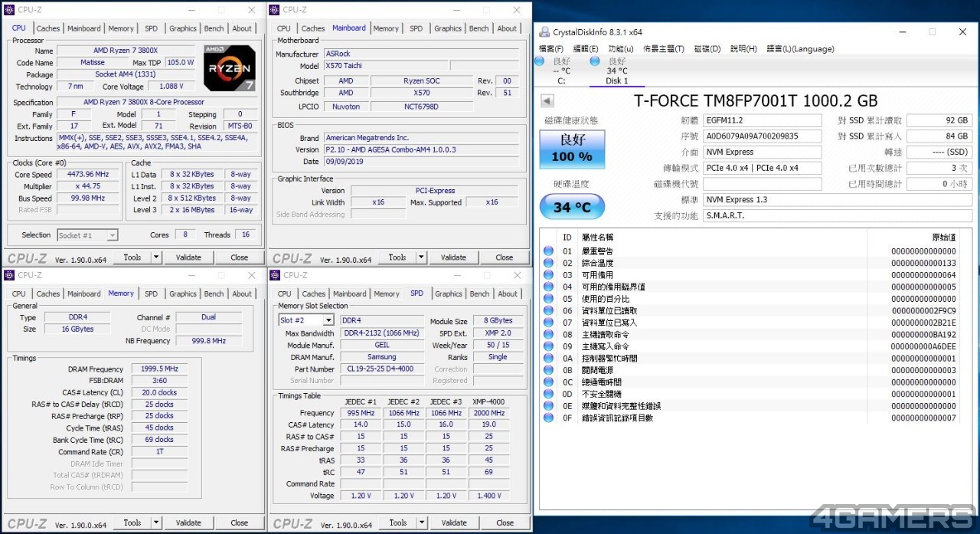
Task: Click title bar icon of CPU-Z window showing CPU tab
Action: coord(9,10)
